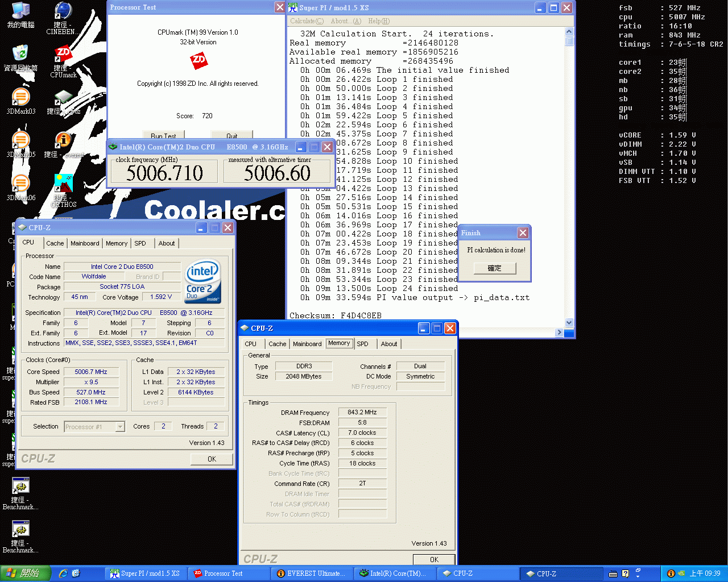The width and height of the screenshot is (728, 582).
Task: Switch to Mainboard tab in front-left CPU-Z window
Action: pos(85,243)
